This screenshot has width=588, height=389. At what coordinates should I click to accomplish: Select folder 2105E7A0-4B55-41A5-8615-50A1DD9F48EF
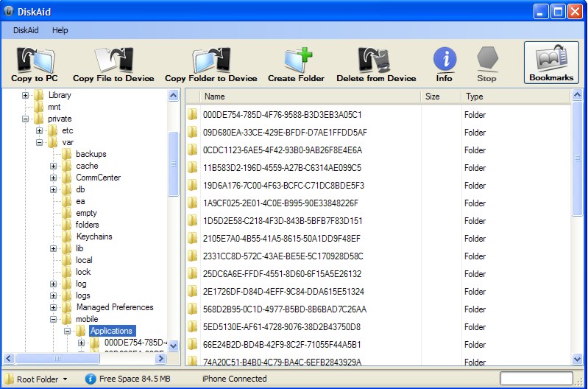pos(282,239)
